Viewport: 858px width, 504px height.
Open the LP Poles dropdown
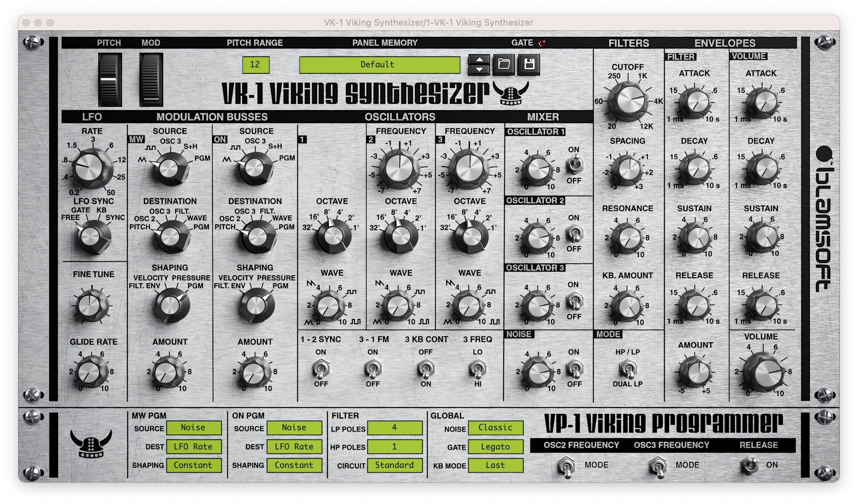point(395,427)
